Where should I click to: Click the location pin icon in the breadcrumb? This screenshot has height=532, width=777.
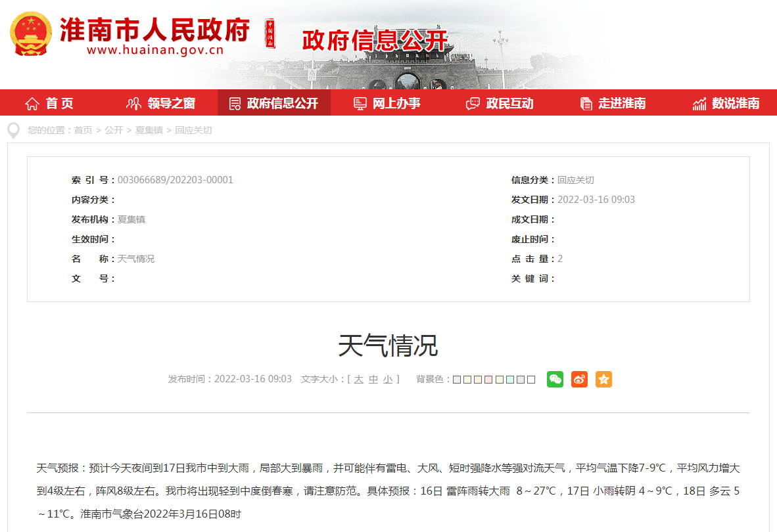[13, 130]
